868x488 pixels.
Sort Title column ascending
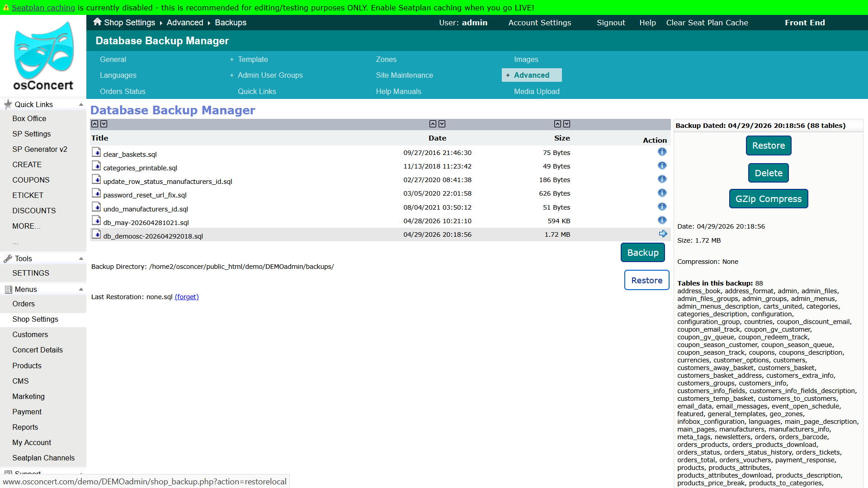[94, 124]
